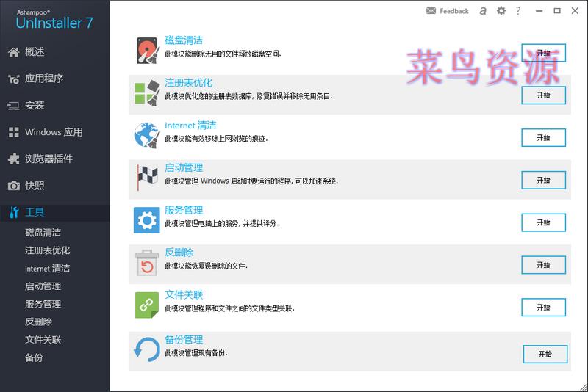Select 磁盘清洁 in the sidebar submenu
The height and width of the screenshot is (392, 588).
(43, 233)
